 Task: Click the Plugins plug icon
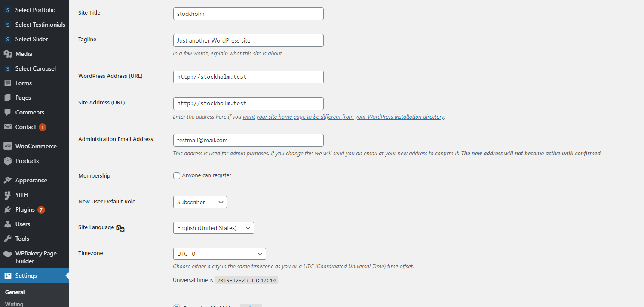tap(7, 209)
